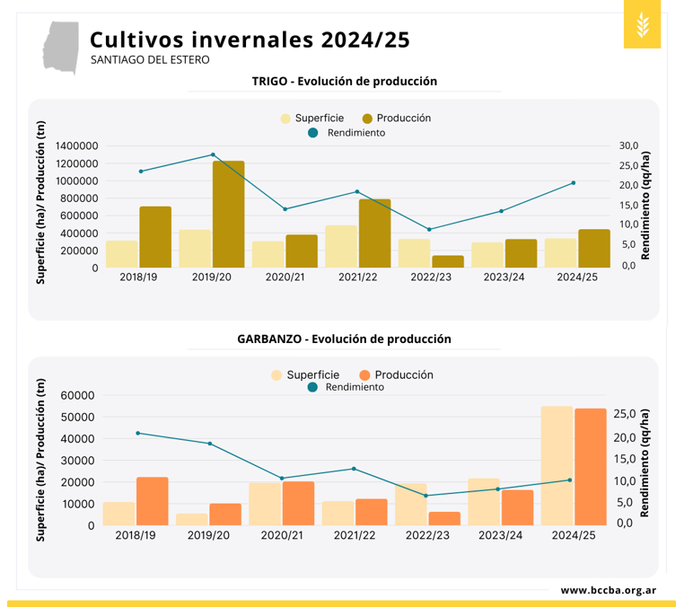Click the teal Rendimiento marker in Trigo legend
This screenshot has width=693, height=616.
[x=312, y=132]
